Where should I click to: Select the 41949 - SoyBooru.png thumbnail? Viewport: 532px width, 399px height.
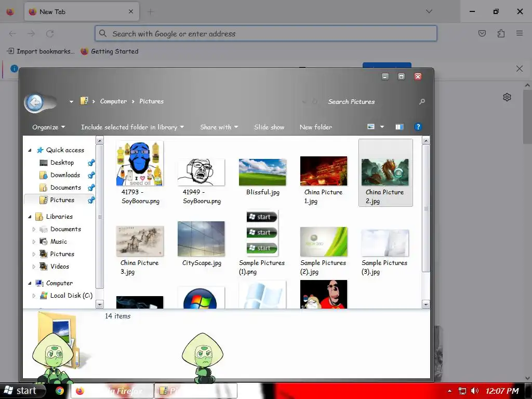pyautogui.click(x=201, y=172)
